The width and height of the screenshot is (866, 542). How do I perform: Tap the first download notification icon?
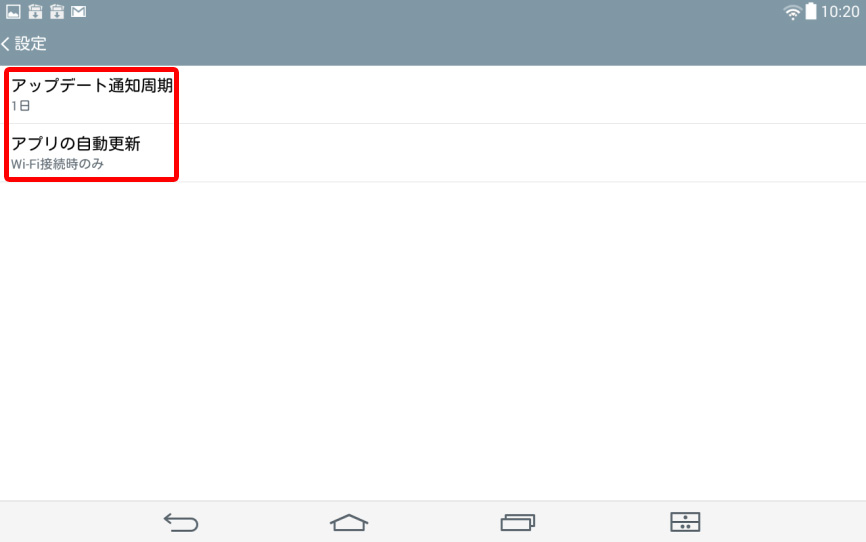35,12
